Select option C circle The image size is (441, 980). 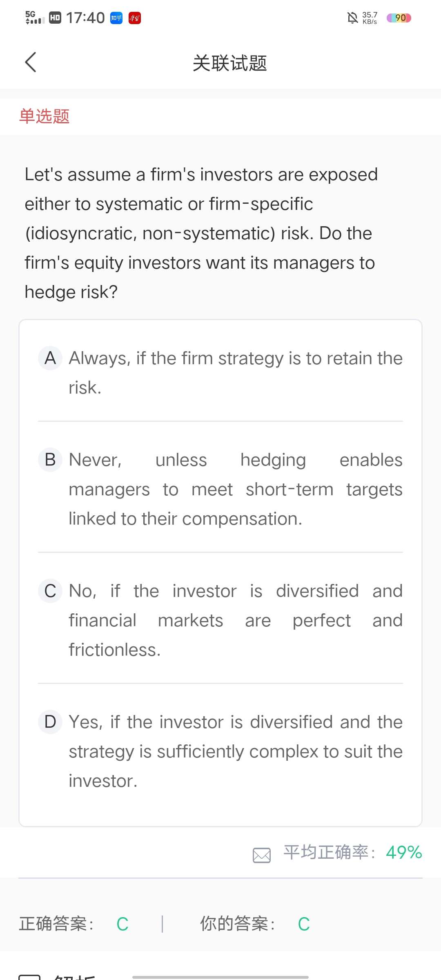[50, 591]
